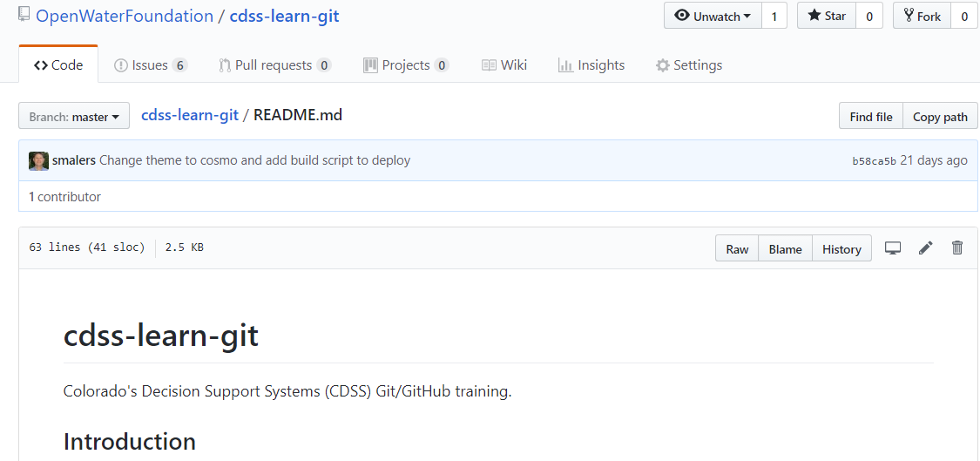Open the Pull requests tab
Image resolution: width=980 pixels, height=461 pixels.
point(275,65)
